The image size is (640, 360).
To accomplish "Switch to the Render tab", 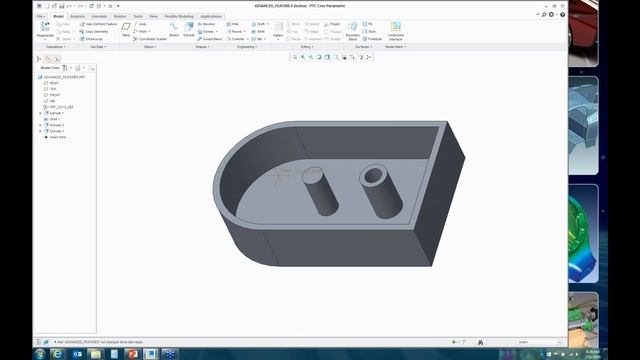I will tap(120, 16).
